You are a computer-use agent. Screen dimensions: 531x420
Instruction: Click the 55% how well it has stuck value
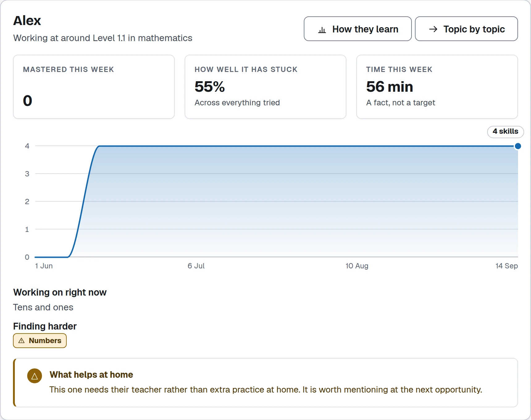pos(210,86)
